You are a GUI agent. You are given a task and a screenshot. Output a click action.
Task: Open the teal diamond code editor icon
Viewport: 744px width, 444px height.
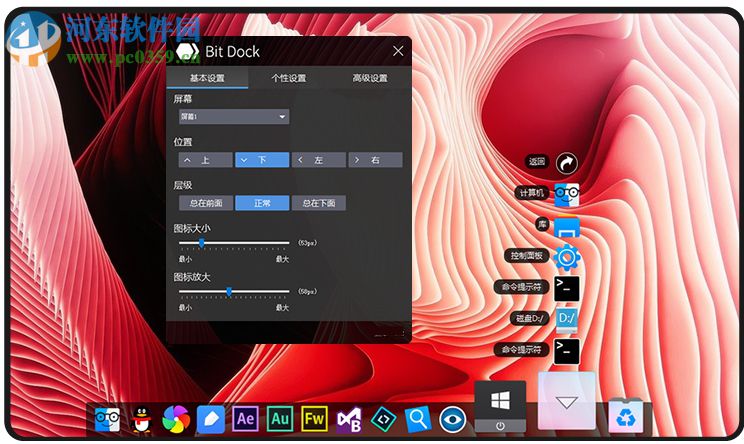click(x=383, y=419)
